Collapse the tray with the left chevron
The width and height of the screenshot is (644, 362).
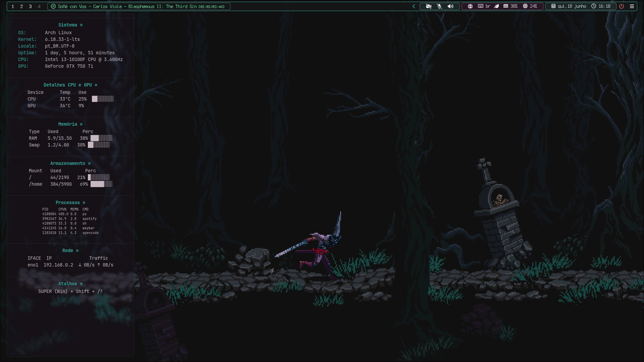point(414,6)
